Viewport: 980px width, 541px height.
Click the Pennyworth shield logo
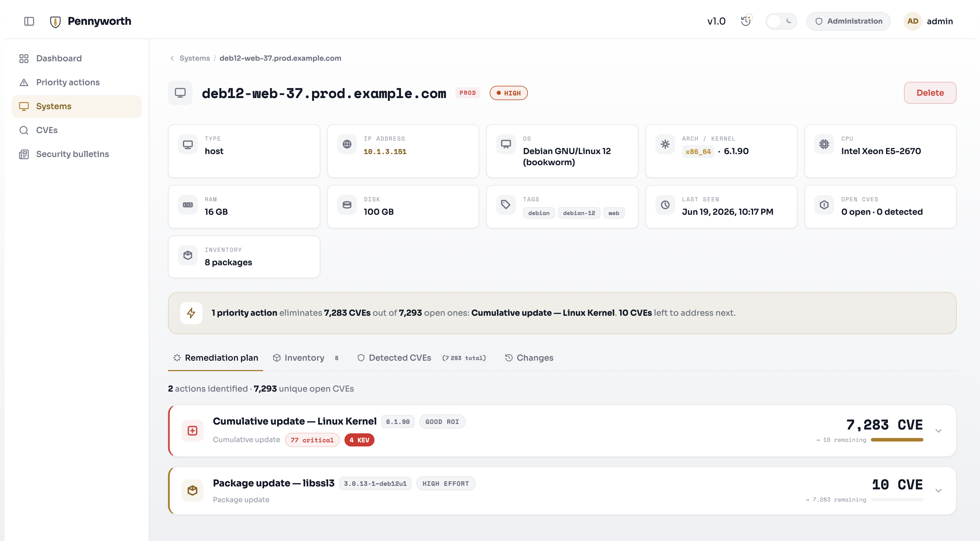coord(55,22)
